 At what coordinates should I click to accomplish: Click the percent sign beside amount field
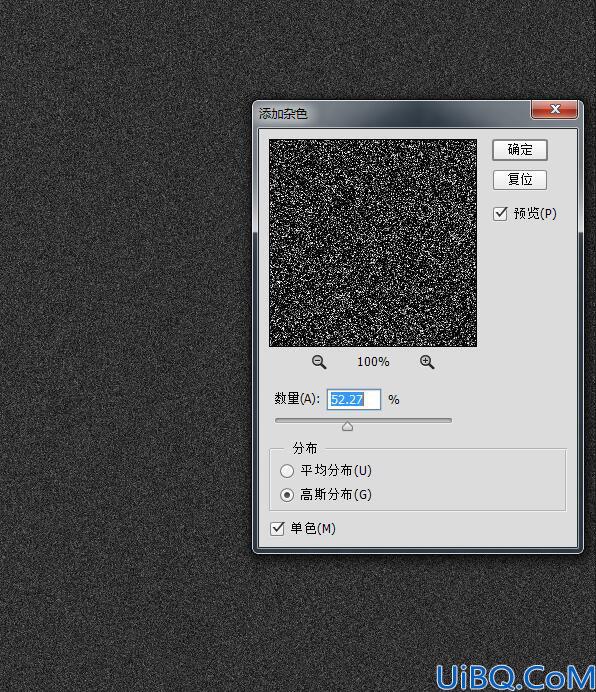[394, 400]
